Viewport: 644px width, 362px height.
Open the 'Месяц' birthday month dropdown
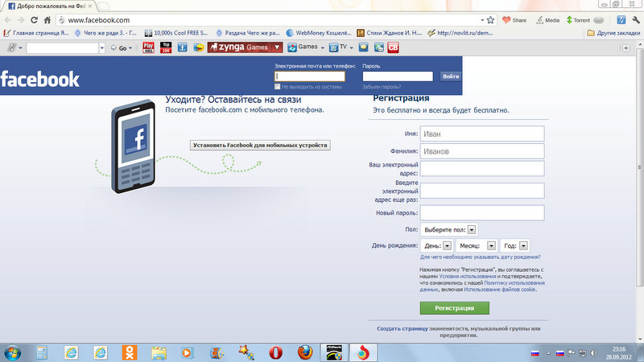point(477,245)
